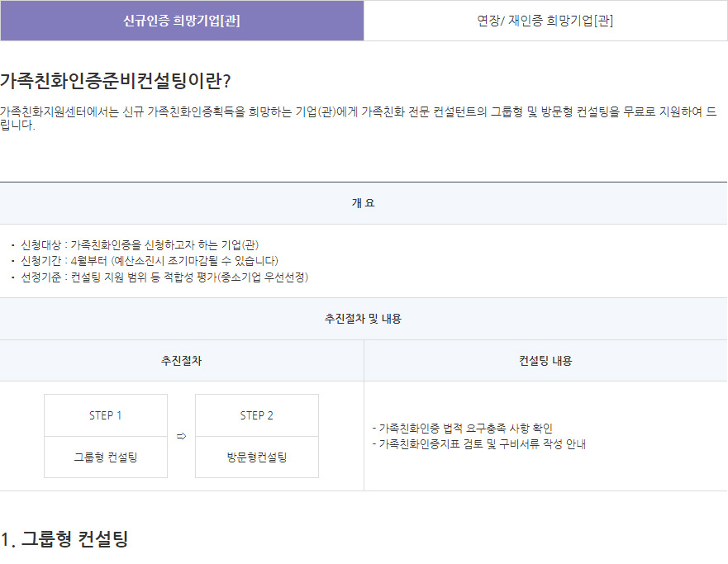Image resolution: width=728 pixels, height=564 pixels.
Task: Click the intro paragraph about 가족친화지원센터
Action: 359,118
